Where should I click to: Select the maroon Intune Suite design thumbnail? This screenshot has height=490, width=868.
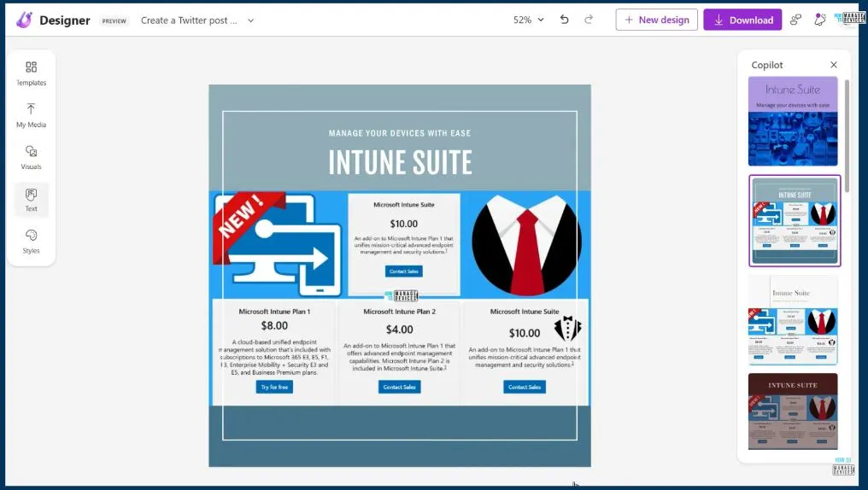(793, 411)
